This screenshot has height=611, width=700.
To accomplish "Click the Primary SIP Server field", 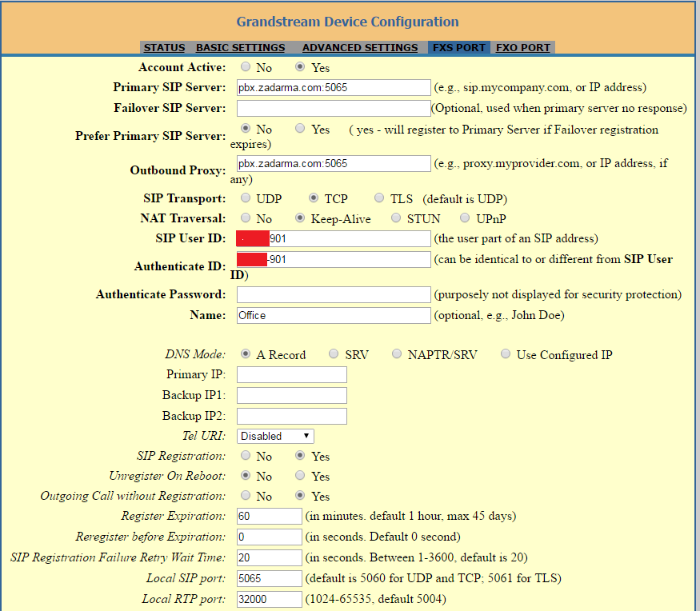I will (x=334, y=87).
